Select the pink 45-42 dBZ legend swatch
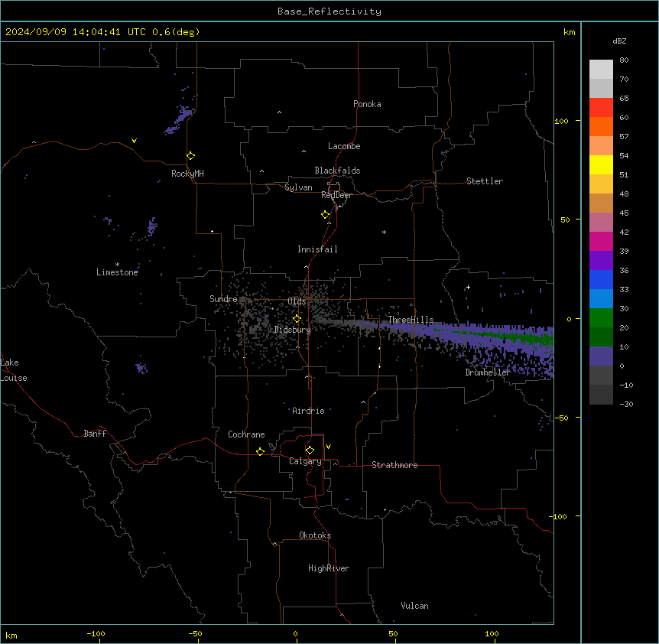 pos(601,223)
